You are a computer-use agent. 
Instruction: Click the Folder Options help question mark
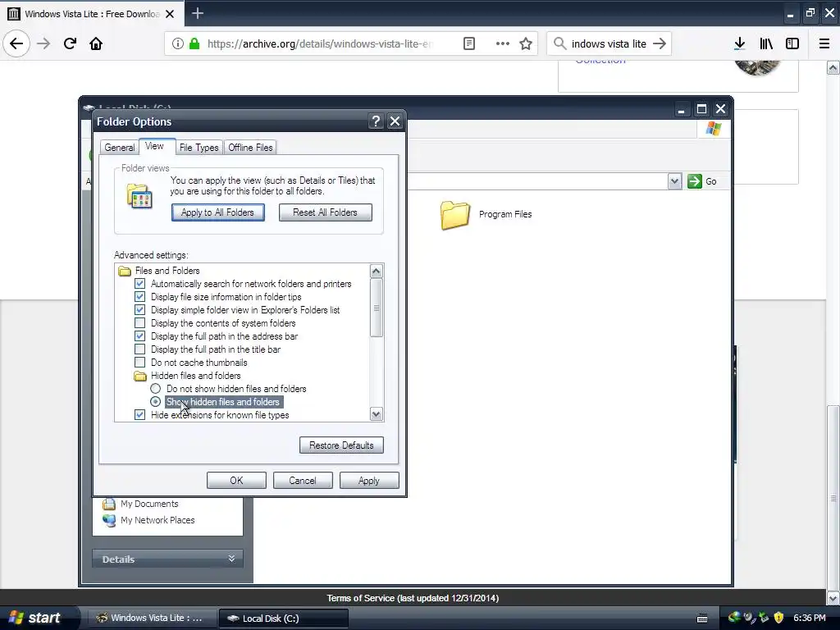pyautogui.click(x=376, y=121)
